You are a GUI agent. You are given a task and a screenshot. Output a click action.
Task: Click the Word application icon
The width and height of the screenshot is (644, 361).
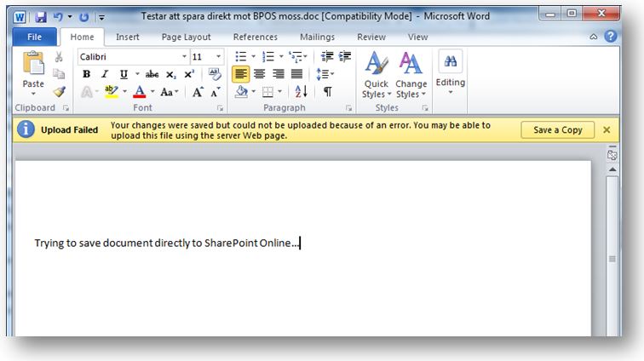tap(20, 17)
